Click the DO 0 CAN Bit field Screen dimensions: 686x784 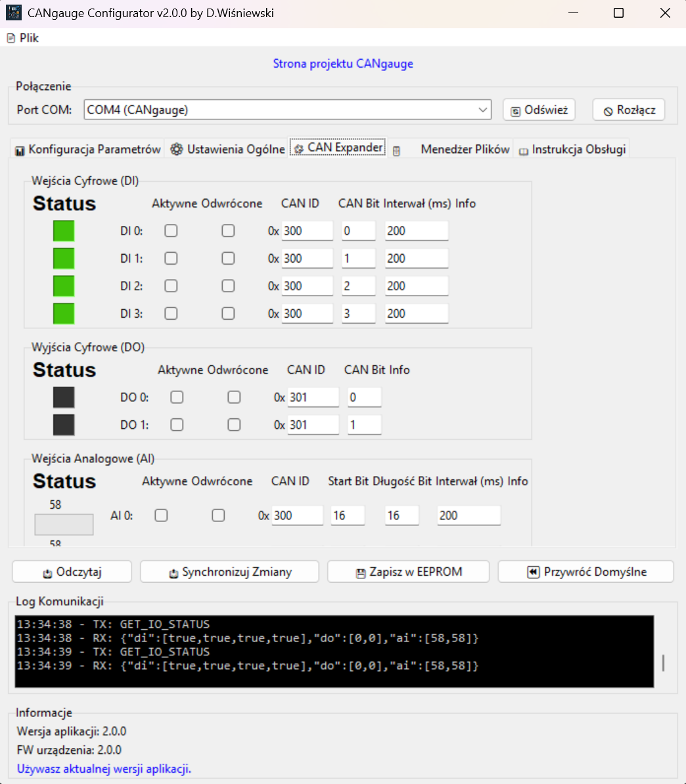(365, 397)
